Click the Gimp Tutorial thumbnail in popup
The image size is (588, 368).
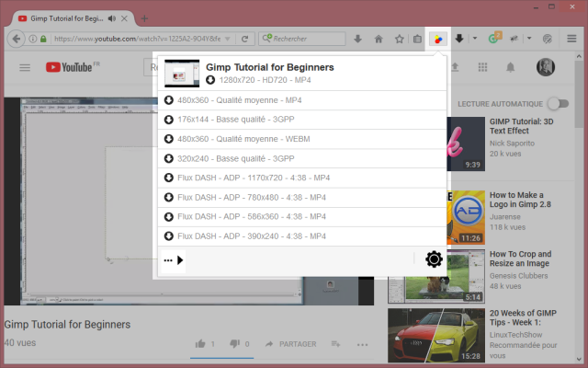click(x=182, y=74)
